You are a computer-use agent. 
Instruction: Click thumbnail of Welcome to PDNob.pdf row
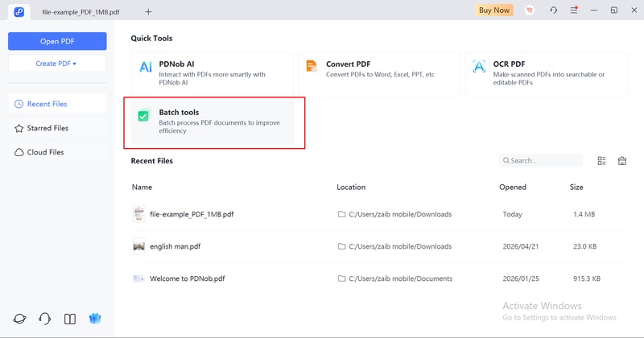[138, 278]
